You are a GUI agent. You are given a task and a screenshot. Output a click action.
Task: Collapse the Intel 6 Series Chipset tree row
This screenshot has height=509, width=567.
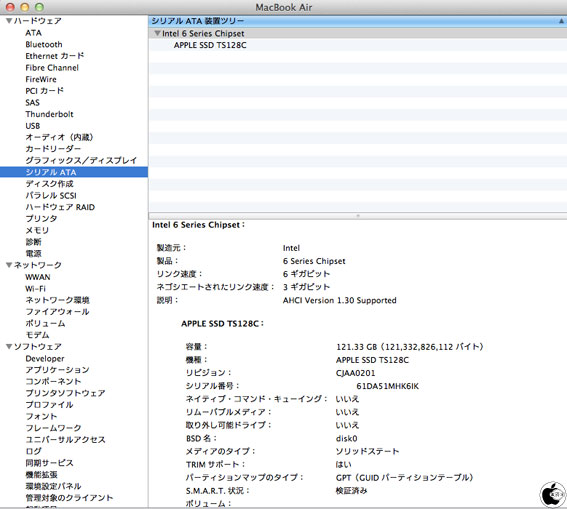point(157,33)
